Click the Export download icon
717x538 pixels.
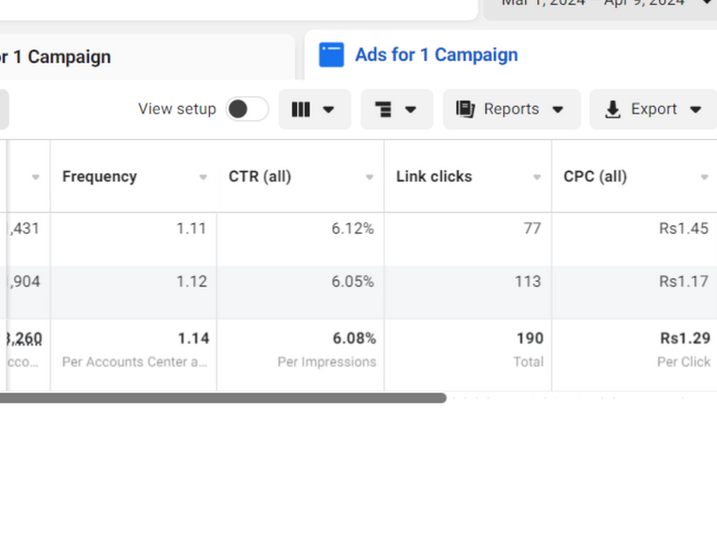point(613,109)
